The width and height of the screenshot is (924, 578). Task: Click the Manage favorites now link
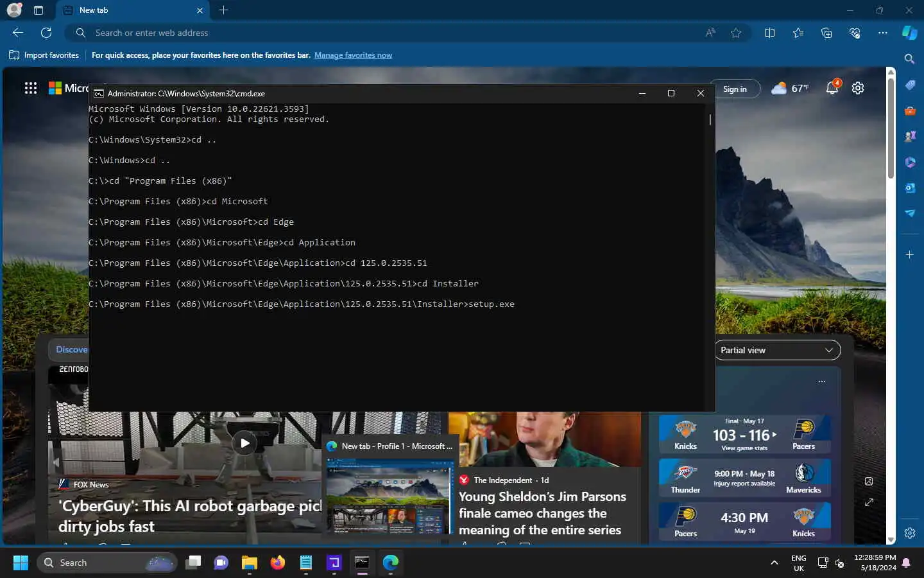coord(353,55)
